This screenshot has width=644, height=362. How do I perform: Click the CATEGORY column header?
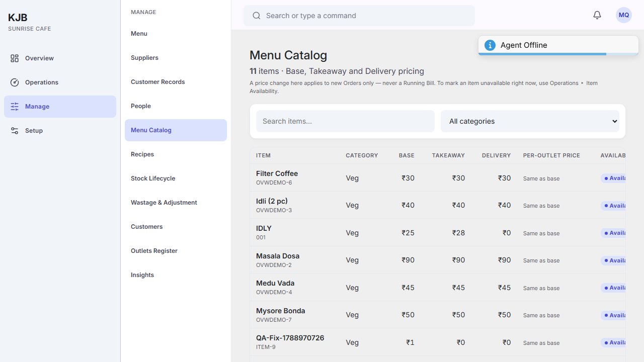pyautogui.click(x=362, y=155)
